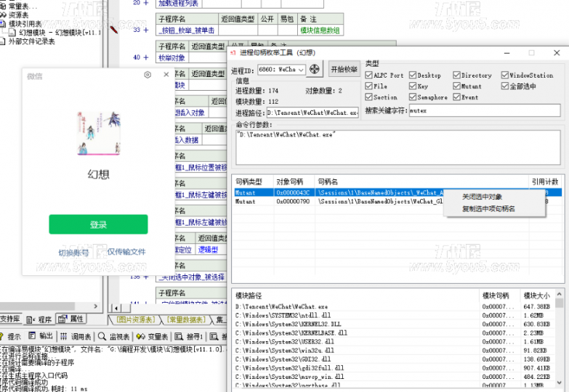Click the 调用表 grid icon
569x392 pixels.
[x=63, y=337]
